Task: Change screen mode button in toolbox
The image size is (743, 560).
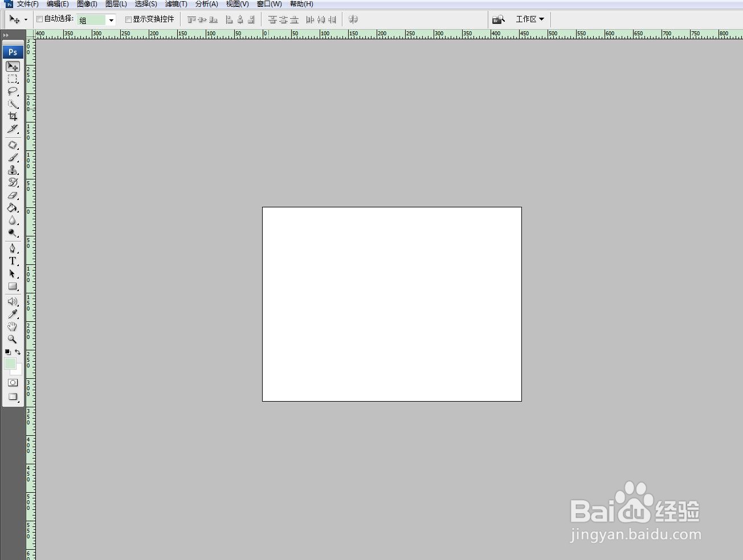Action: 13,397
